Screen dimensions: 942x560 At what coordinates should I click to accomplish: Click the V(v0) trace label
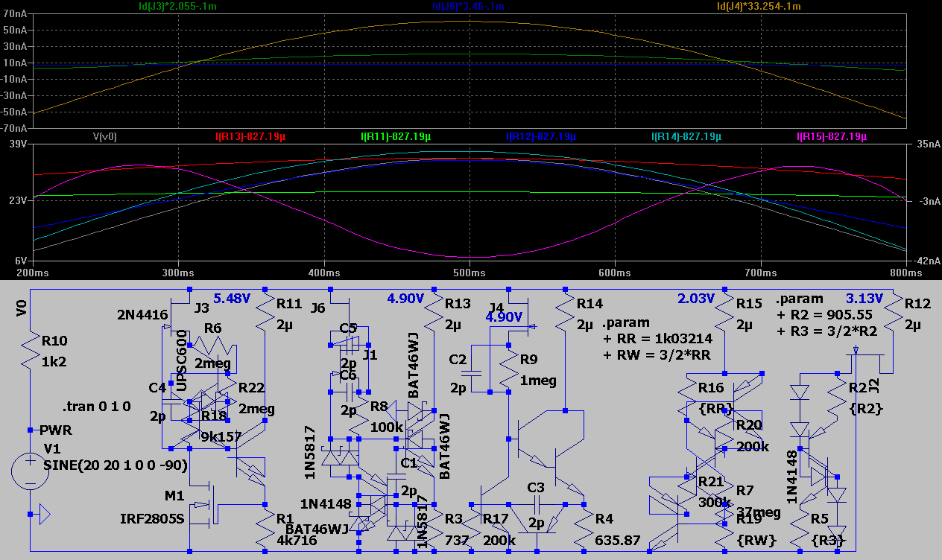tap(104, 137)
